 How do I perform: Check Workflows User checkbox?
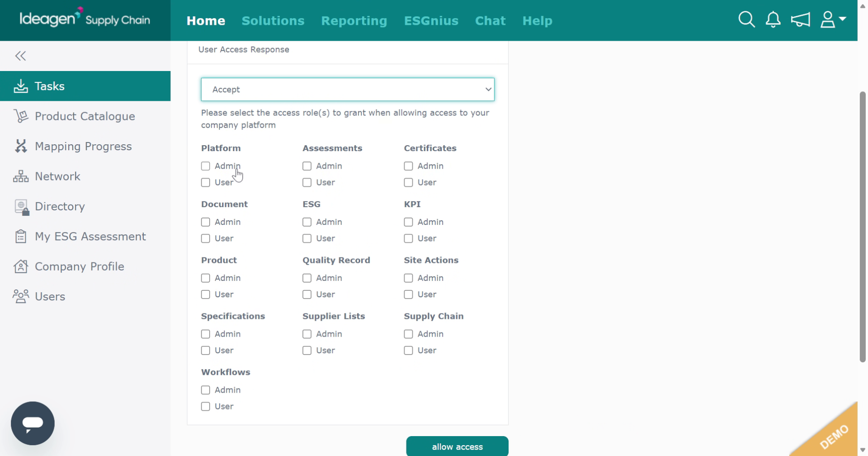[x=206, y=407]
